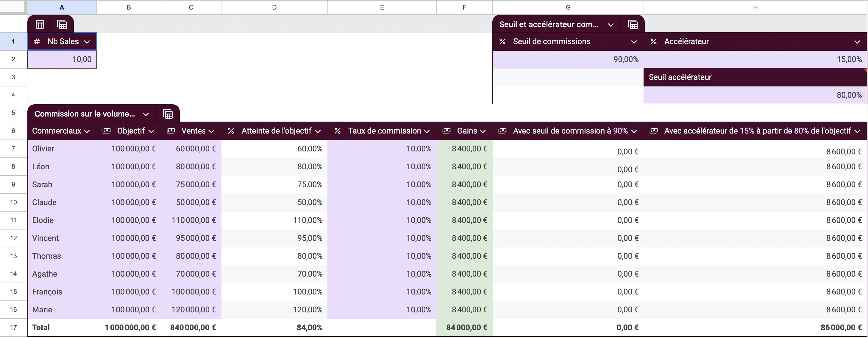Click Olivier's Ventes cell 60 000,00 €
The width and height of the screenshot is (868, 338).
point(191,149)
